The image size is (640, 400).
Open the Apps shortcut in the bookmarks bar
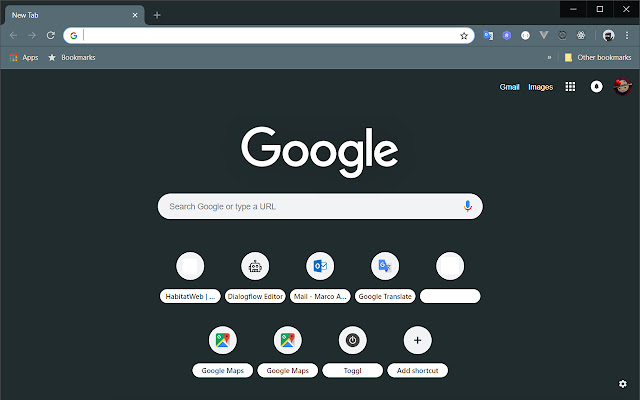24,58
